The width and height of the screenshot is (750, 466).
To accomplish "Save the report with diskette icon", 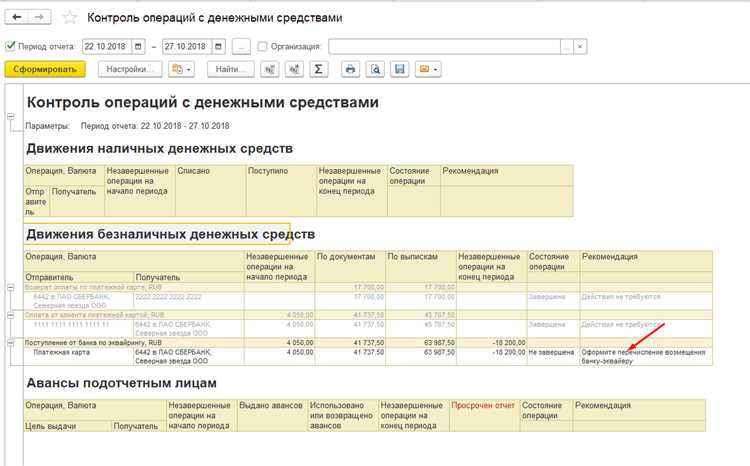I will [400, 69].
